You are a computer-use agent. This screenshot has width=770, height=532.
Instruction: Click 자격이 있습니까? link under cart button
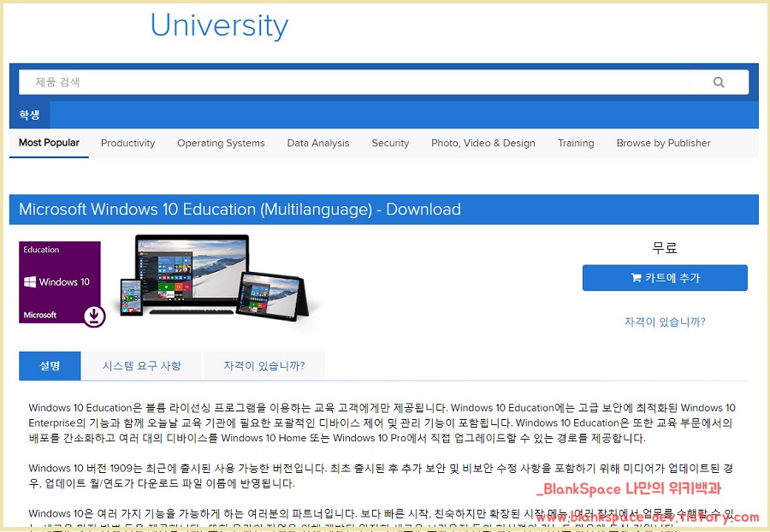coord(665,322)
